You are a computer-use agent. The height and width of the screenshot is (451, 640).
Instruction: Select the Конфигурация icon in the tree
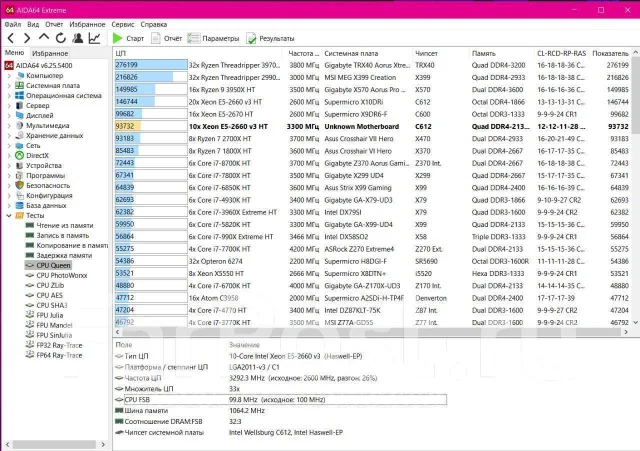(x=19, y=196)
